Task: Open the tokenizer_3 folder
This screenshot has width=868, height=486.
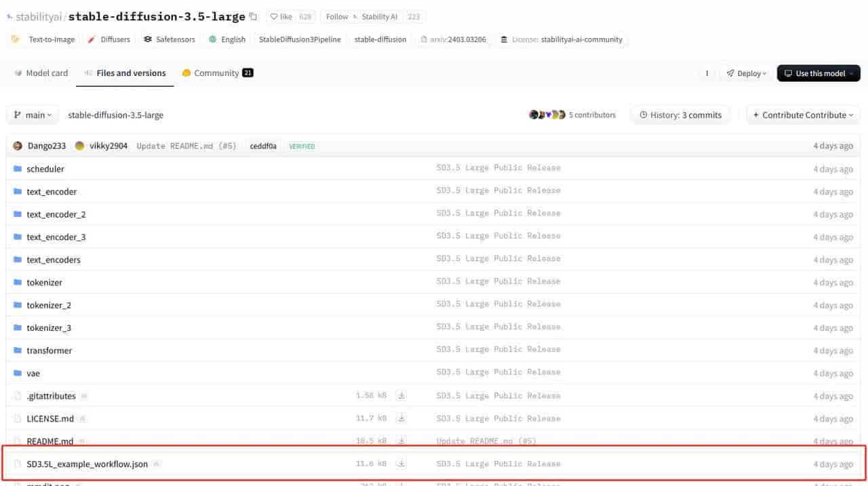Action: [x=49, y=328]
